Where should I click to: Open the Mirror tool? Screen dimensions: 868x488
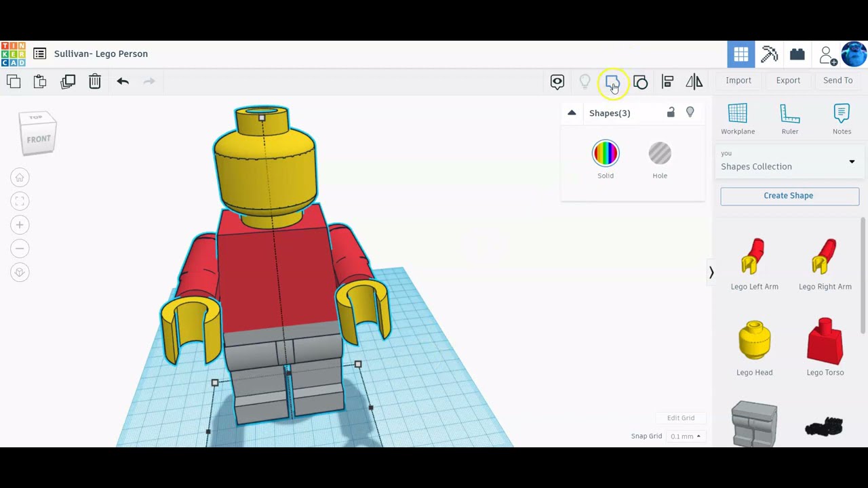pos(694,82)
